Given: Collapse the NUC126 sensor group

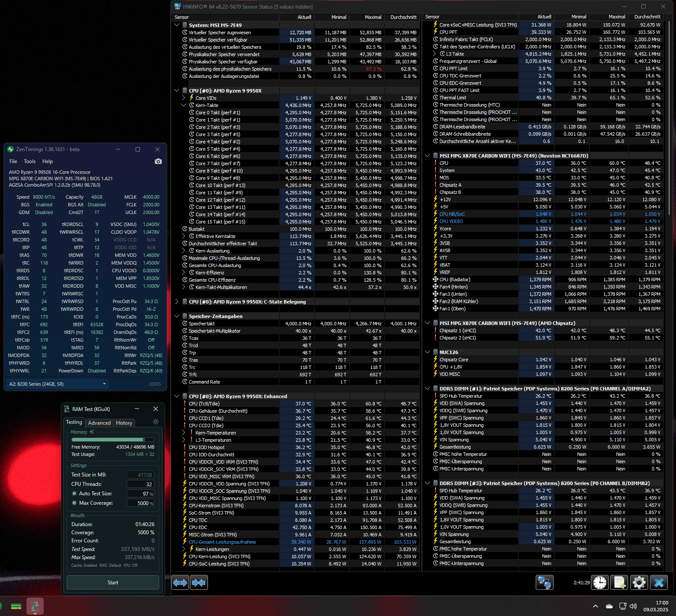Looking at the screenshot, I should click(x=427, y=352).
